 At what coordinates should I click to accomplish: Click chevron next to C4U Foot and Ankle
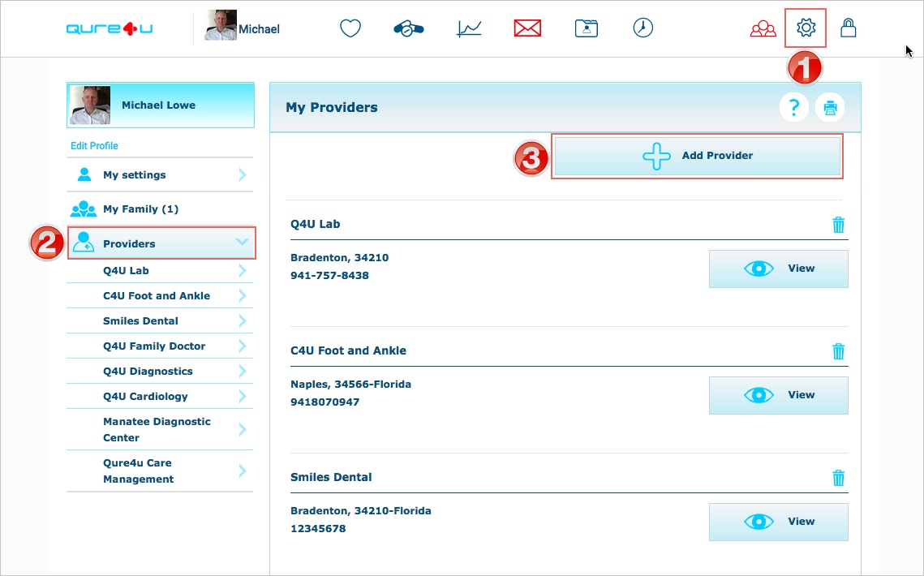pos(243,296)
